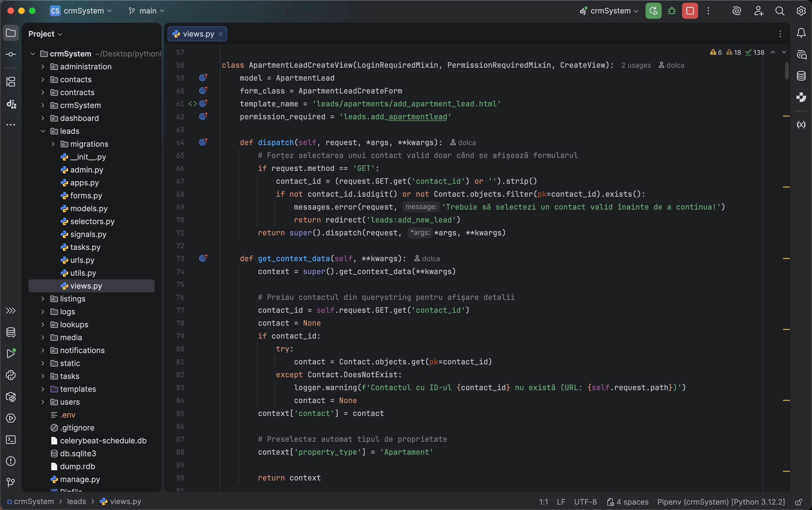Collapse the leads folder

[x=43, y=131]
